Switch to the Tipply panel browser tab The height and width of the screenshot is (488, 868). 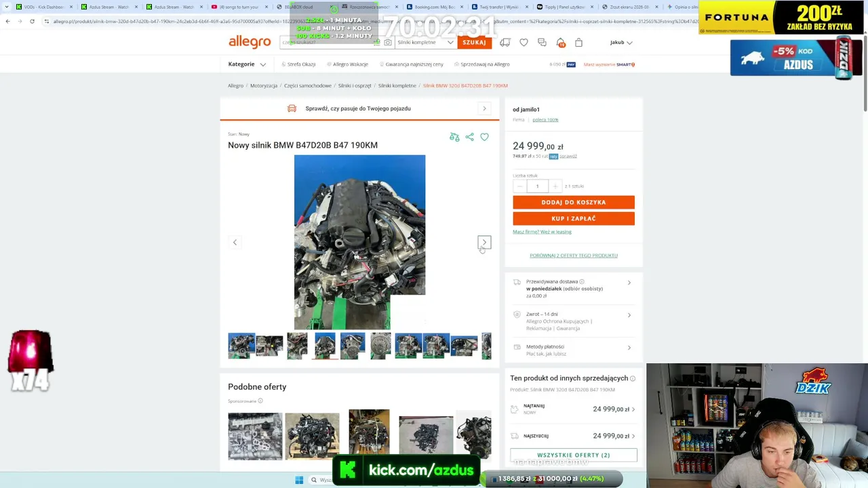point(564,7)
